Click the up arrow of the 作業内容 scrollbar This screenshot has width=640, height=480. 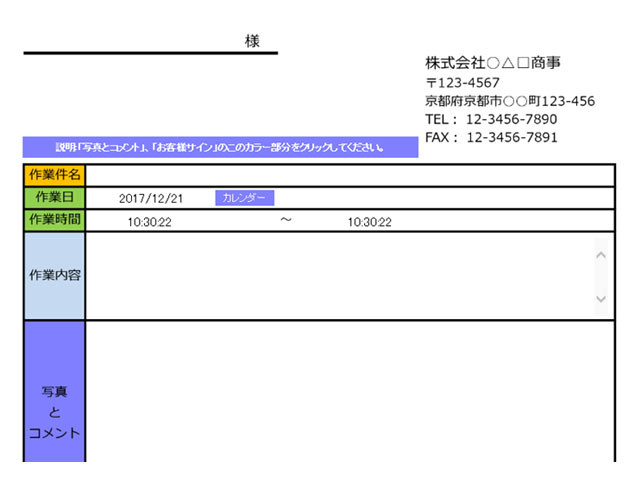click(x=601, y=255)
